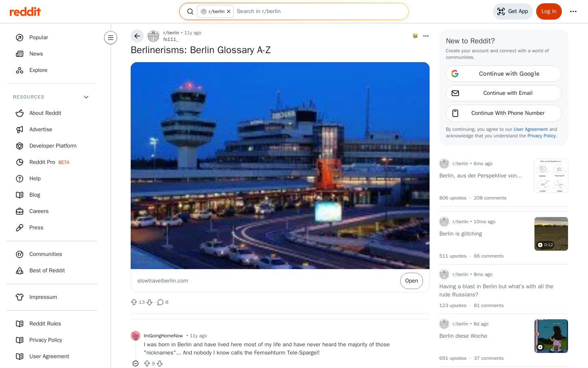The width and height of the screenshot is (588, 368).
Task: Collapse the Resources section
Action: click(86, 97)
